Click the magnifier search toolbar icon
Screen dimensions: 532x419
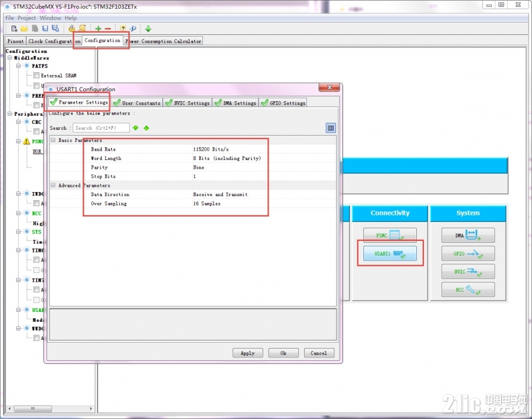pyautogui.click(x=133, y=29)
